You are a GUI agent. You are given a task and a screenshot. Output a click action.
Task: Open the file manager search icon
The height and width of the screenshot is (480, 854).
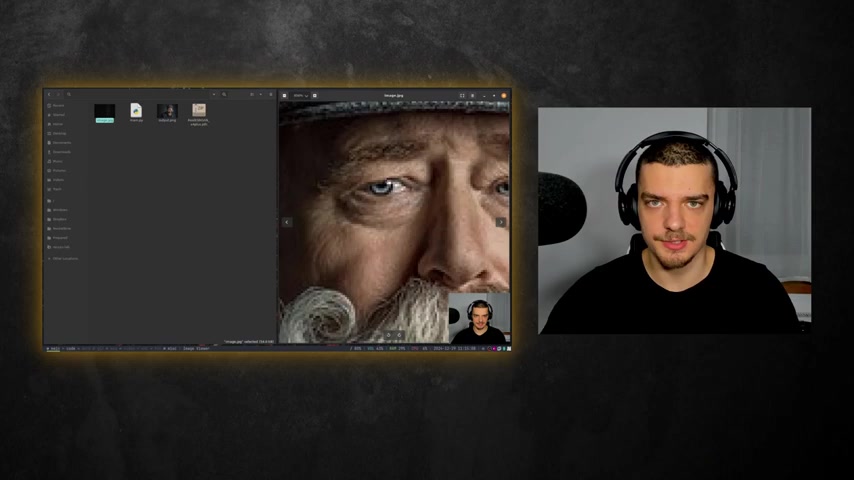pos(224,95)
